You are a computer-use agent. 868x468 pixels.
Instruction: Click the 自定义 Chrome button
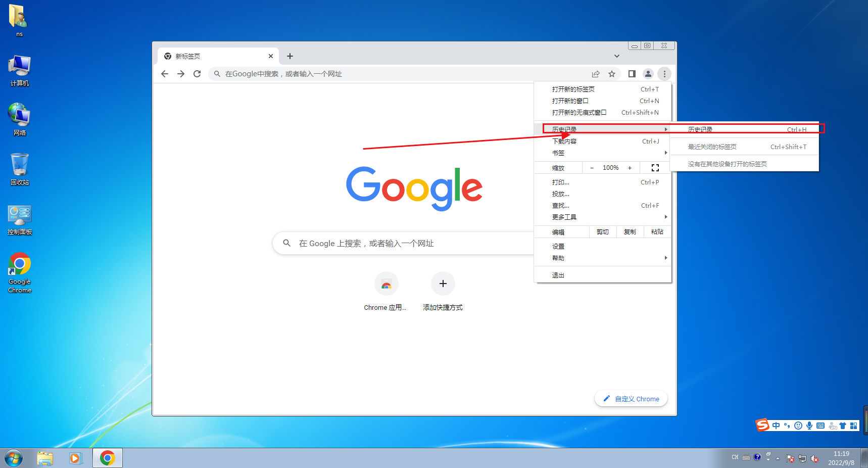click(x=631, y=399)
